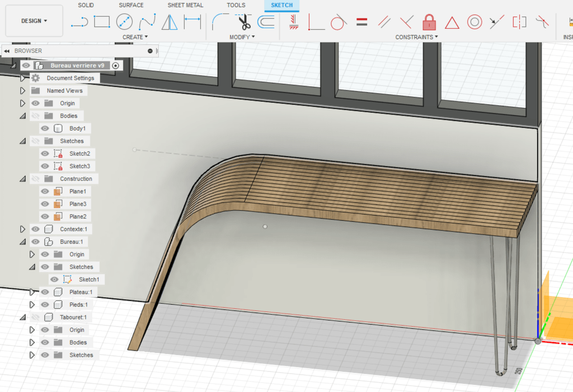Image resolution: width=573 pixels, height=392 pixels.
Task: Apply the Tangent constraint
Action: [x=338, y=22]
